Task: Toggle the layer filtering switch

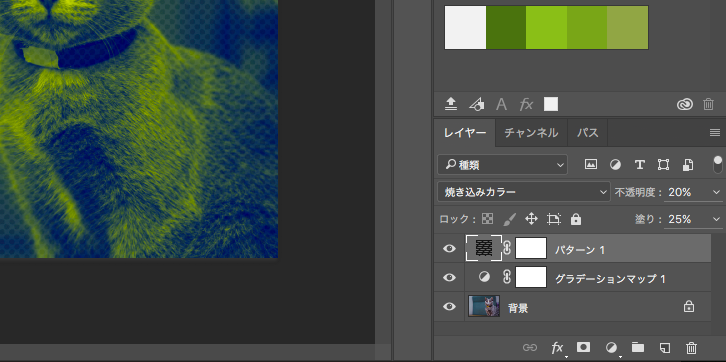Action: 718,164
